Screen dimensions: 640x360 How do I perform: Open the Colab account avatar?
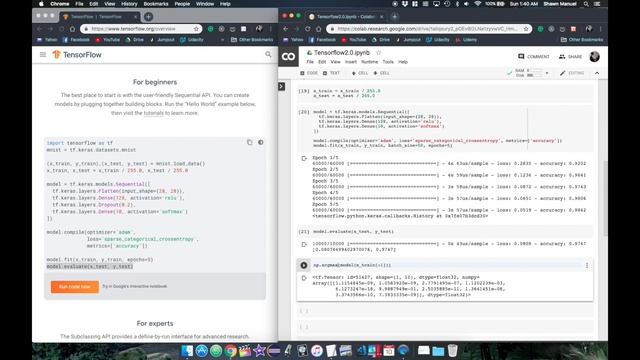click(x=595, y=56)
